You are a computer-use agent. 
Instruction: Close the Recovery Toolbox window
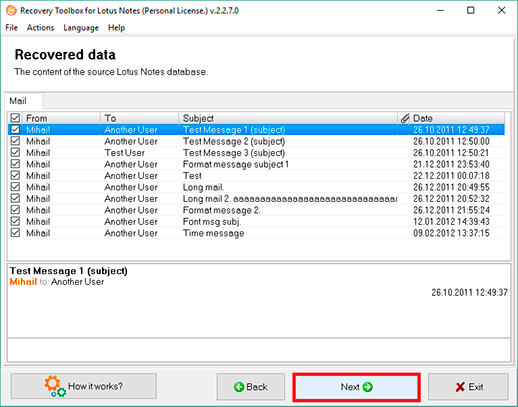coord(501,11)
